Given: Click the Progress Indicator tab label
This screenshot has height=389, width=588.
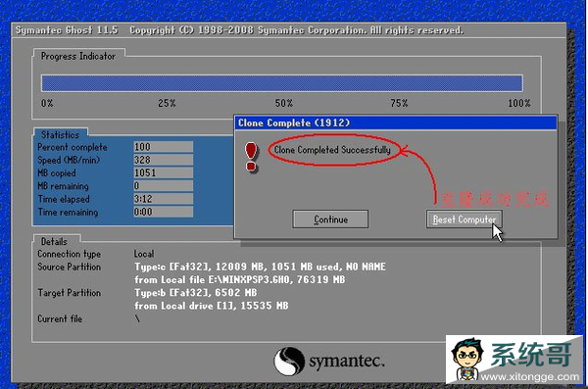Looking at the screenshot, I should point(78,56).
